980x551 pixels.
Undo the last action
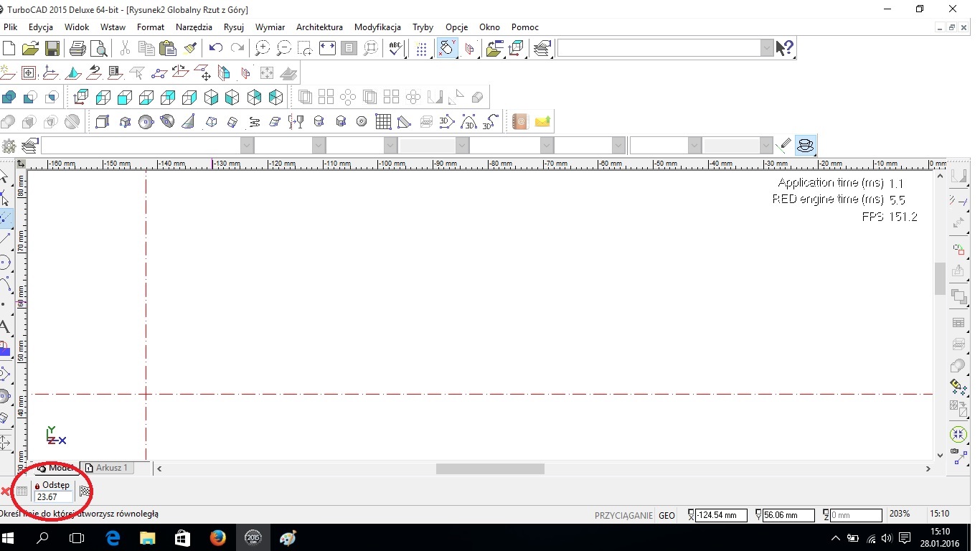(x=215, y=48)
